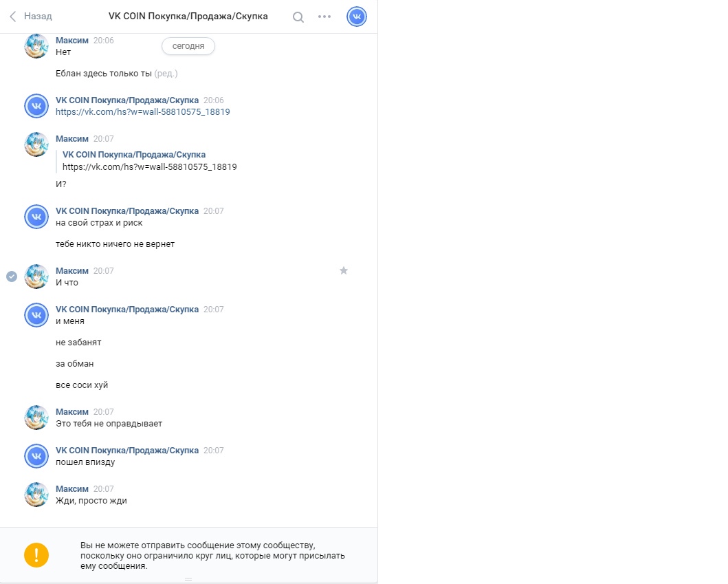Open search in conversation via magnifier icon

pos(298,17)
